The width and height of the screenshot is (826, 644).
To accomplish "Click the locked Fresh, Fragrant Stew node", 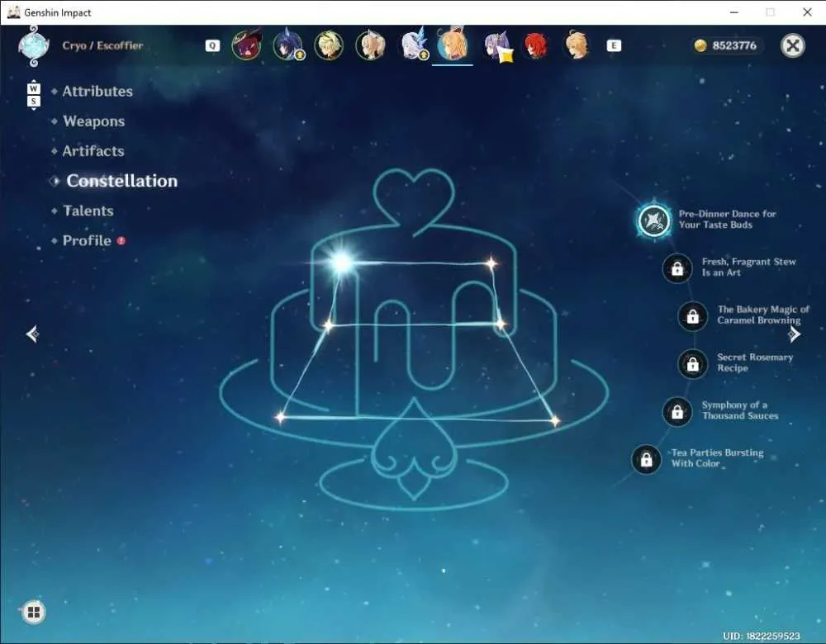I will (x=677, y=268).
